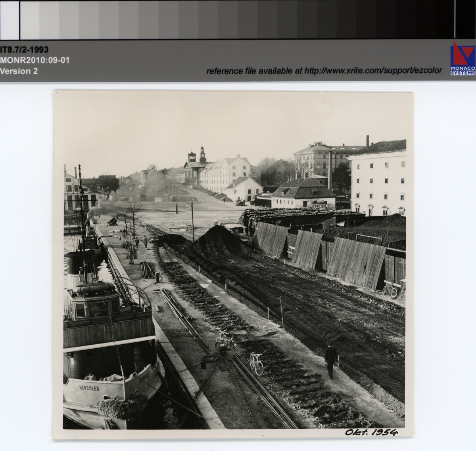Open the xrite.com reference file URL
Viewport: 476px width, 451px height.
click(324, 71)
